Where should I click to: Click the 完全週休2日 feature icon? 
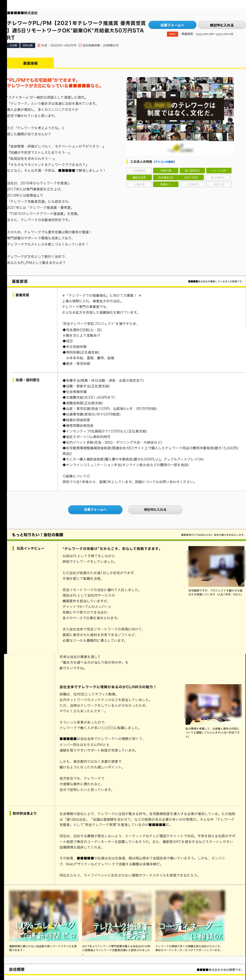pyautogui.click(x=165, y=178)
